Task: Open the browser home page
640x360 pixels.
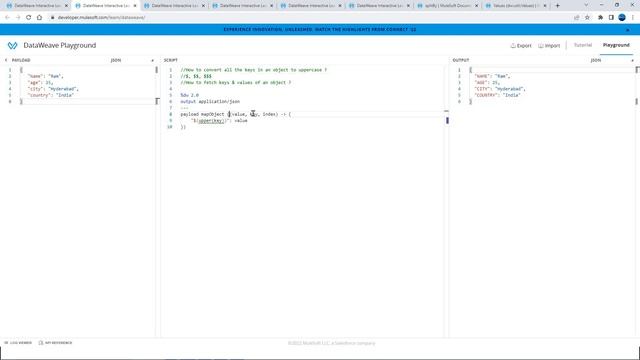Action: tap(39, 18)
